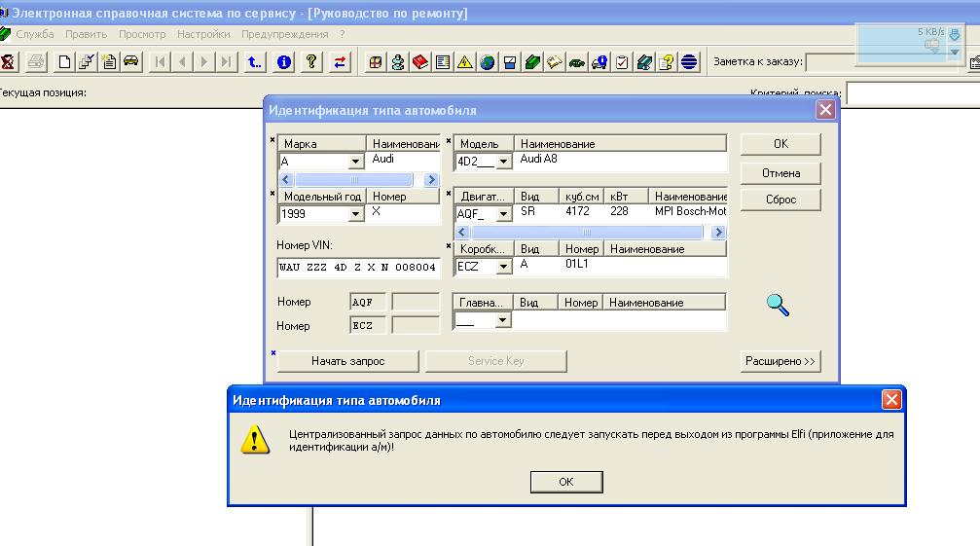Click the yellow question mark help icon
The width and height of the screenshot is (980, 546).
pos(310,62)
